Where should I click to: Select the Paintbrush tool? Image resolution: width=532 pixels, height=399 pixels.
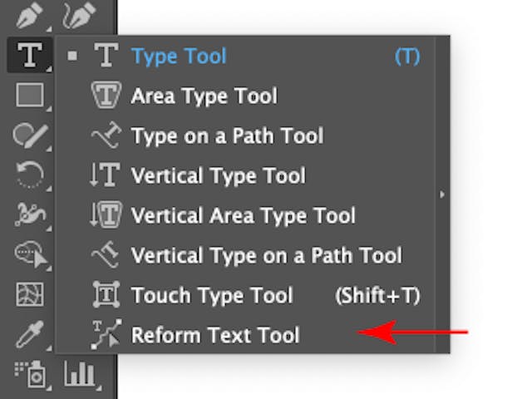29,135
